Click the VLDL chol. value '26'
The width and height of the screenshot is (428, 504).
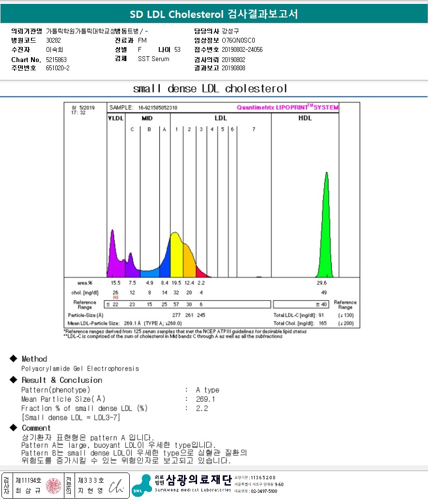pos(115,293)
